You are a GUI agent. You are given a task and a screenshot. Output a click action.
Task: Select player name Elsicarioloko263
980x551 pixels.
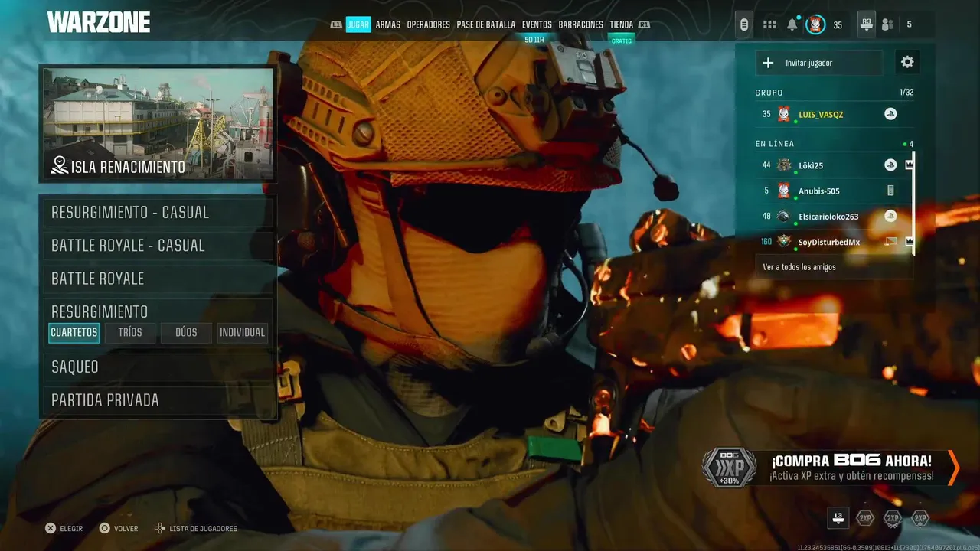tap(828, 216)
